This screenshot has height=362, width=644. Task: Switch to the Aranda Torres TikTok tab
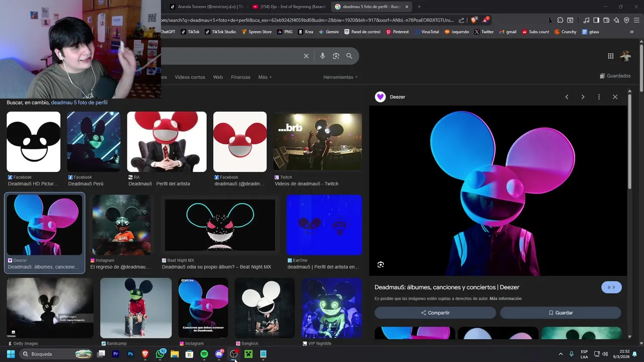pos(206,7)
